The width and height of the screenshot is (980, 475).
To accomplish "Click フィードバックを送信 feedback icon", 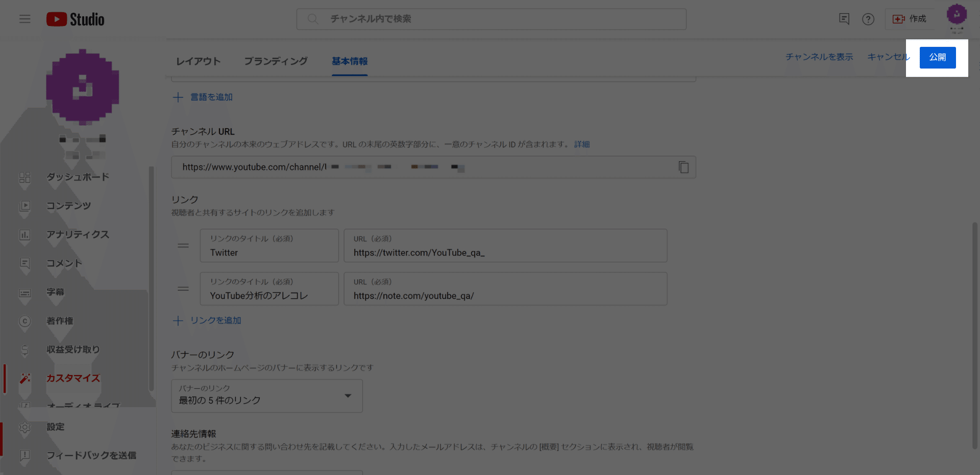I will tap(24, 456).
